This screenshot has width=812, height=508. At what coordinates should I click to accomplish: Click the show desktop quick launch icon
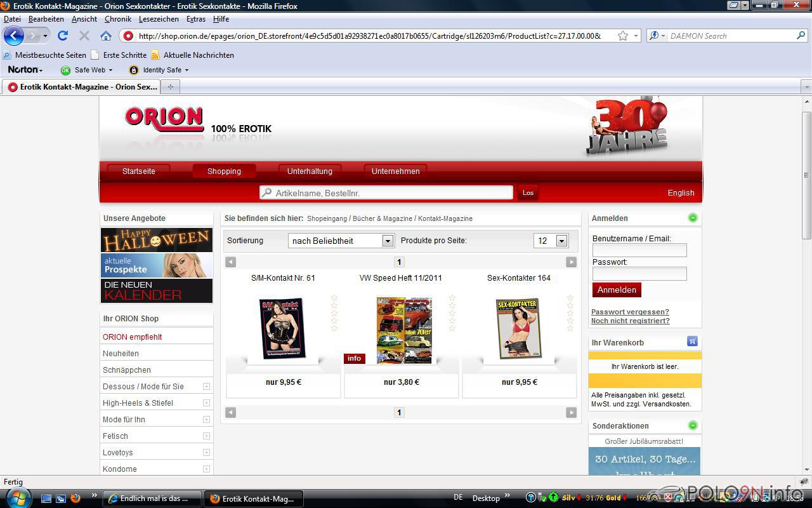46,498
